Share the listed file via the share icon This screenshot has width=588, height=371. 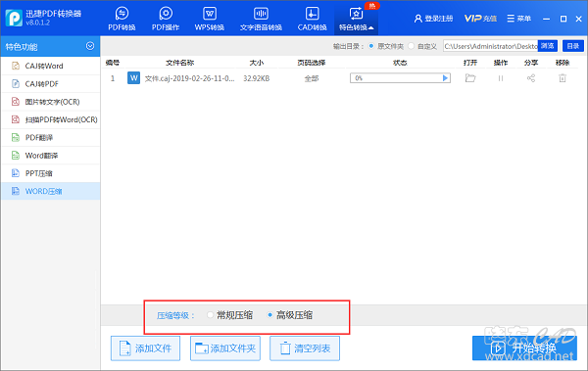531,78
